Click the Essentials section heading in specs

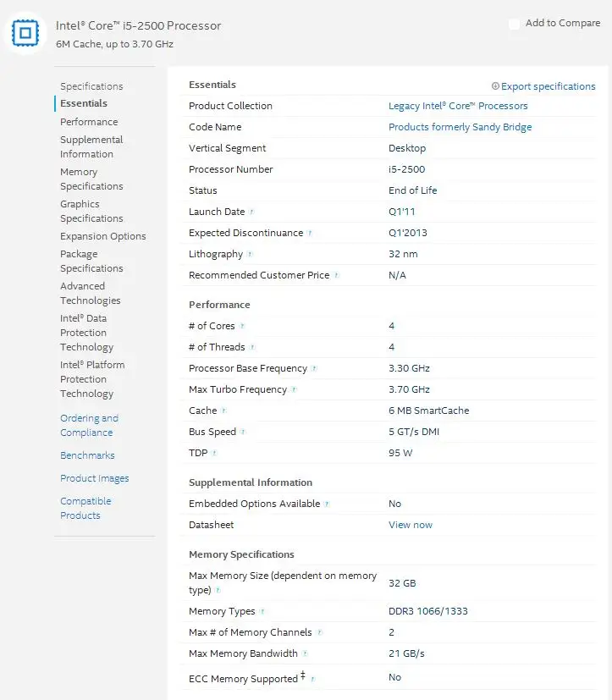click(212, 85)
